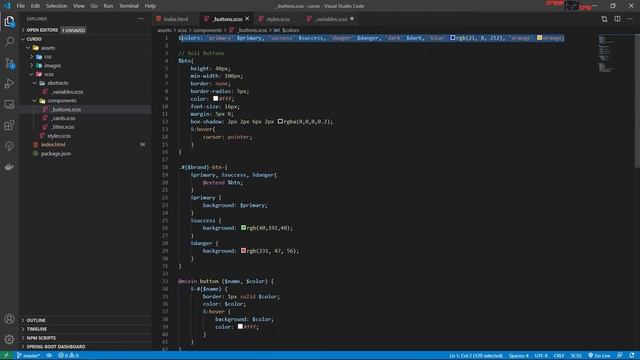Switch to the _variables.scss tab
640x360 pixels.
point(331,19)
